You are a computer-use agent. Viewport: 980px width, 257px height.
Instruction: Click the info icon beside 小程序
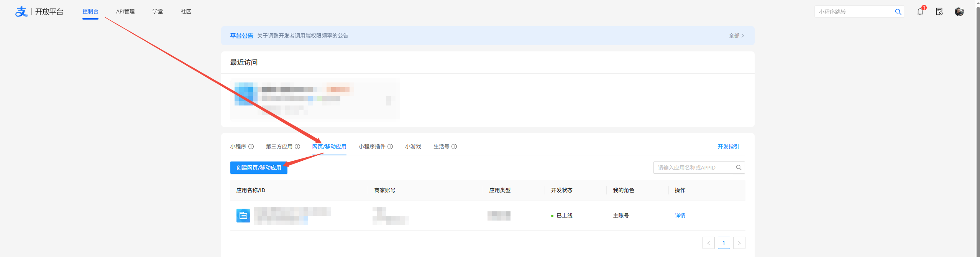(x=251, y=147)
